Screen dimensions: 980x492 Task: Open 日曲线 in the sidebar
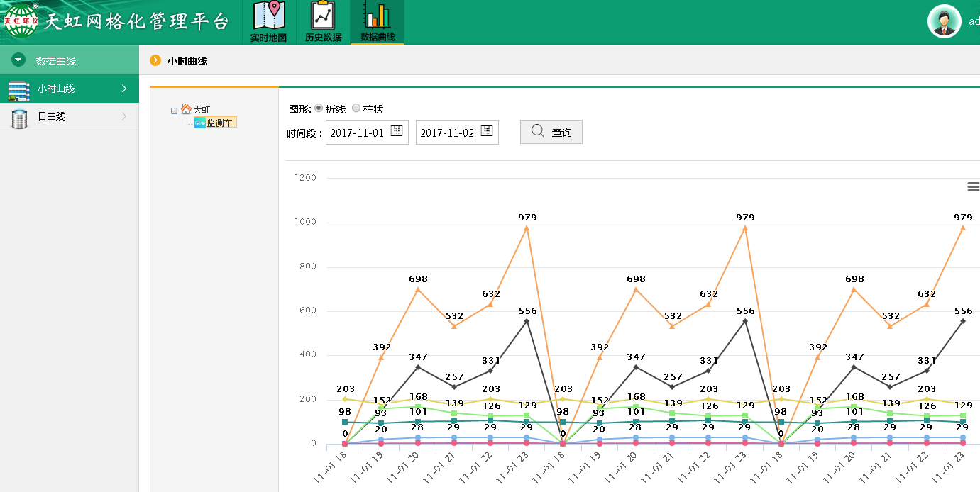[x=52, y=116]
